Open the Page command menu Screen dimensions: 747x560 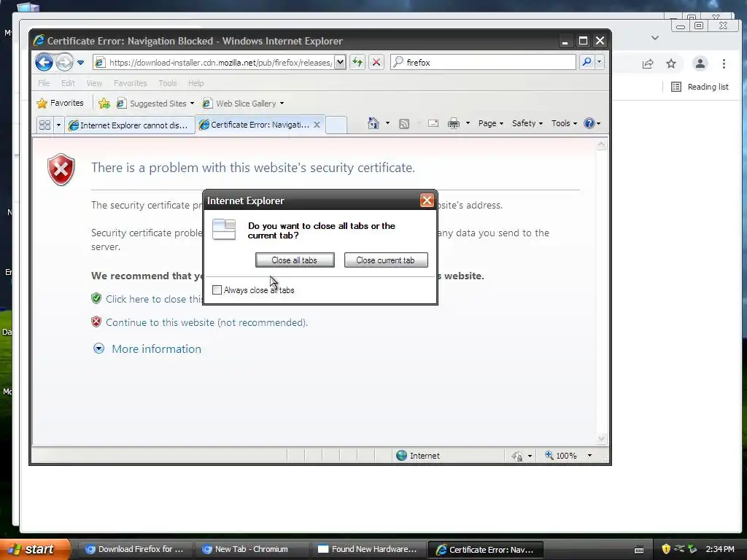coord(491,123)
